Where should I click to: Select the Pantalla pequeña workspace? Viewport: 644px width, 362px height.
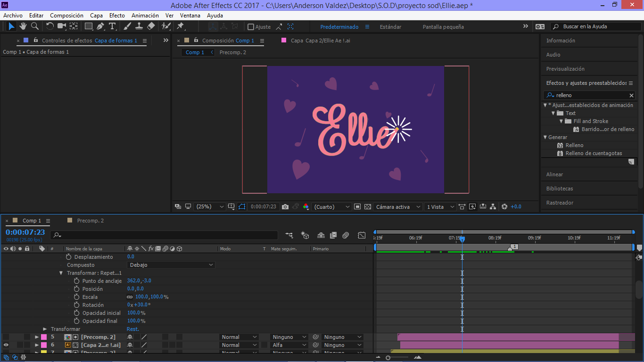tap(443, 27)
